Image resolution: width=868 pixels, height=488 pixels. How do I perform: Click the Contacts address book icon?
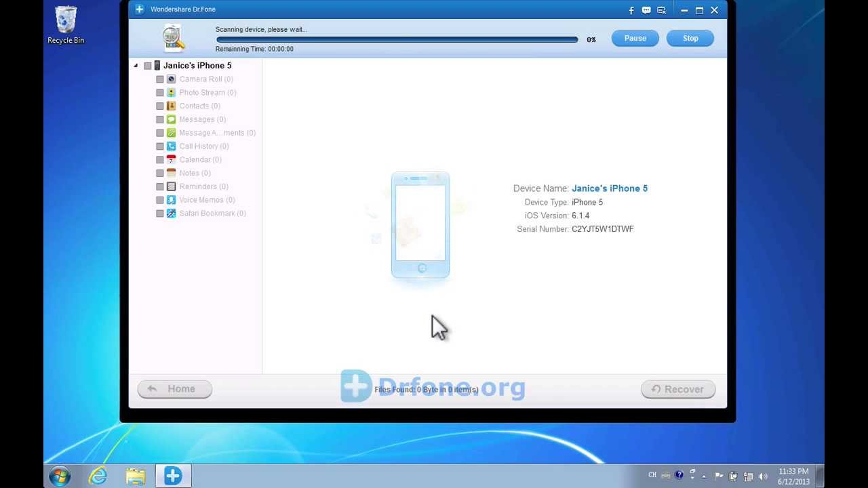(x=171, y=106)
